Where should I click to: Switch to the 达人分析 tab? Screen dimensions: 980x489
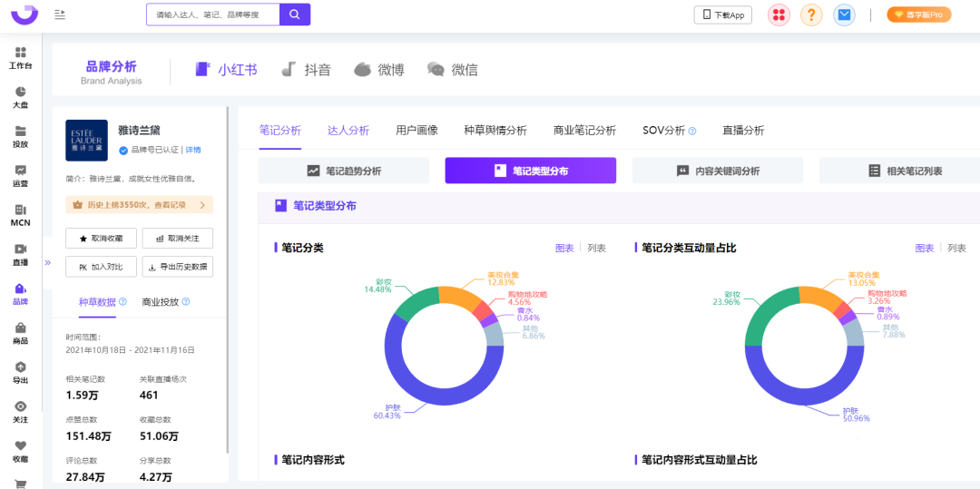348,131
